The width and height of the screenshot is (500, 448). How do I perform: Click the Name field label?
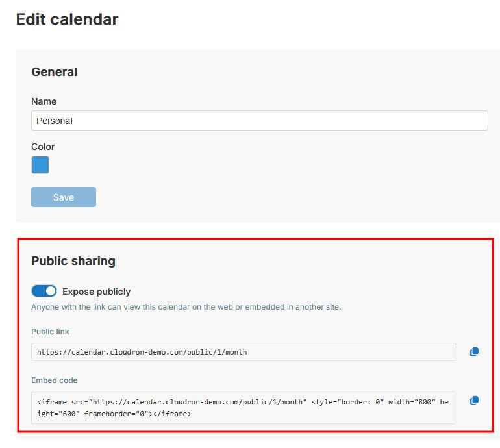(x=44, y=101)
